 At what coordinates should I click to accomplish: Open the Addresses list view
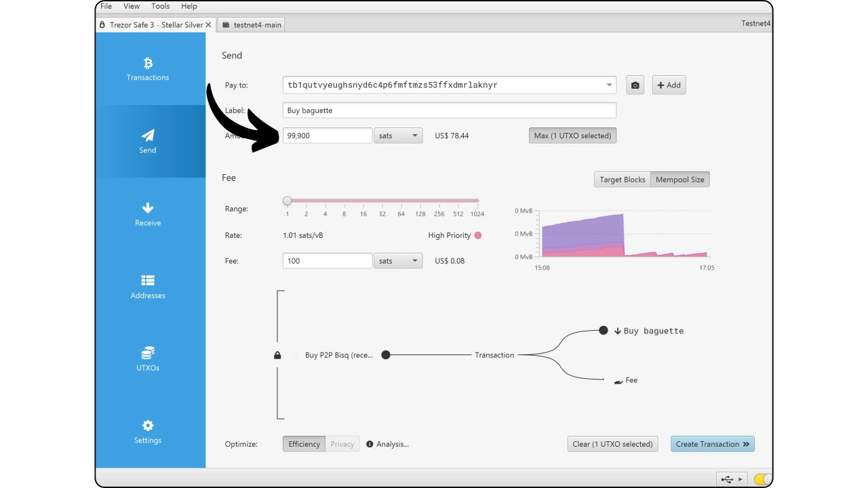148,287
